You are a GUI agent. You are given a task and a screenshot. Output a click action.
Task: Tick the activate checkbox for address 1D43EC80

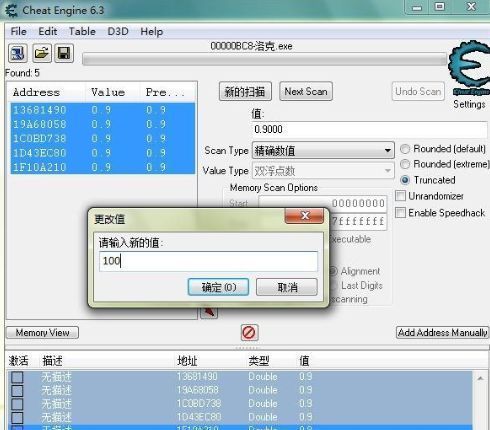click(17, 417)
